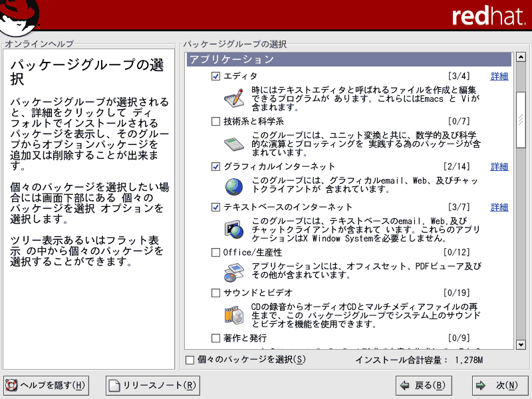
Task: Click the [0/7] count for 技術系と科学系
Action: [x=459, y=121]
